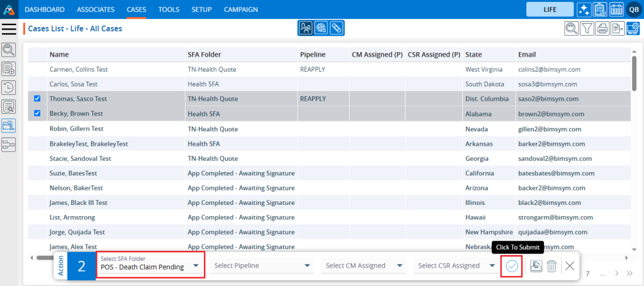Uncheck the Thomas, Sasco Test checkbox
The image size is (644, 286).
(x=37, y=99)
